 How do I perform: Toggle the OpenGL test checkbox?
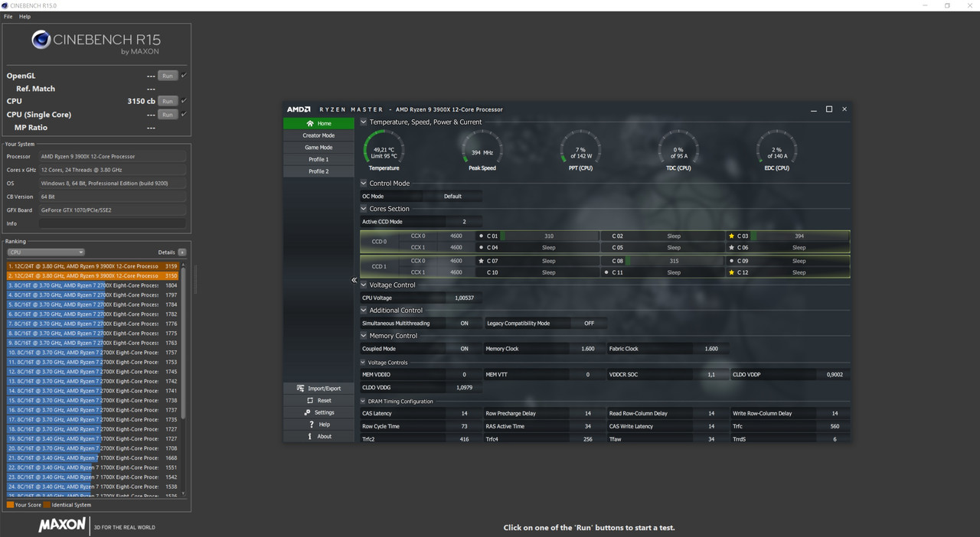click(184, 76)
